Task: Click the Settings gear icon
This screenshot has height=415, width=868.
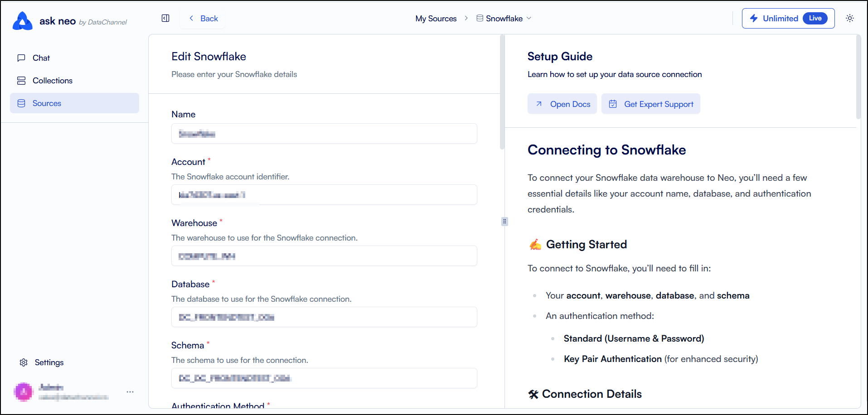Action: [x=24, y=362]
